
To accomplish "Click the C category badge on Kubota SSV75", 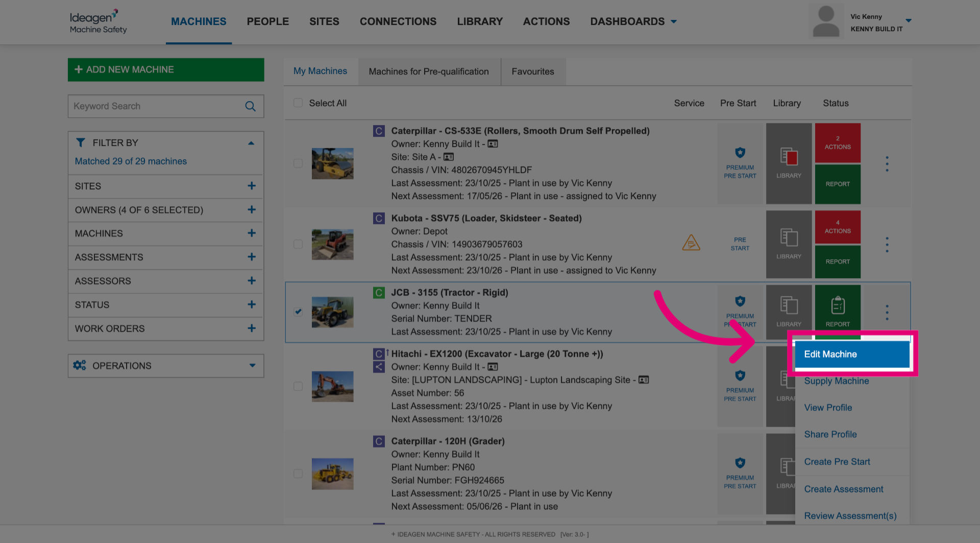I will coord(379,218).
